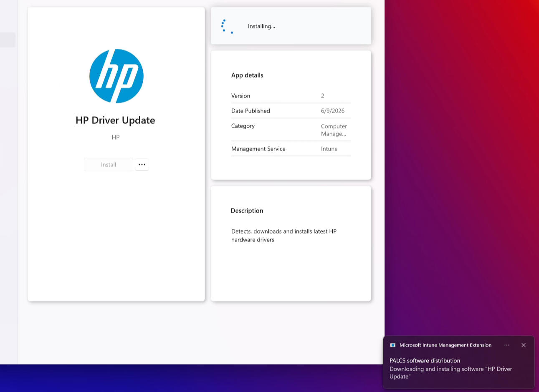Screen dimensions: 539x392
Task: Click the Intune Management Extension notification icon
Action: [393, 345]
